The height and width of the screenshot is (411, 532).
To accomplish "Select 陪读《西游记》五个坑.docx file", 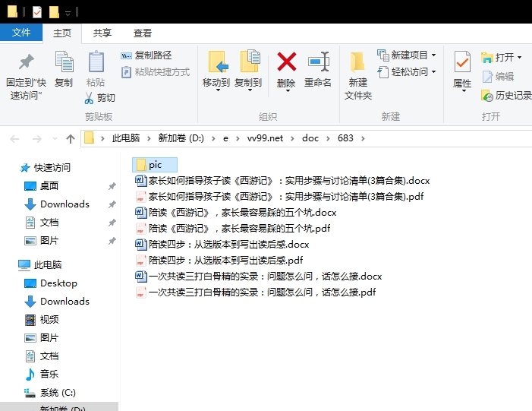I will click(x=236, y=213).
